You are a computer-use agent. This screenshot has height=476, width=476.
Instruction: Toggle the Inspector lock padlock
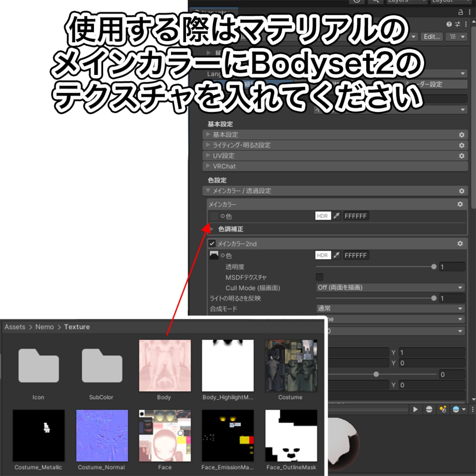461,12
